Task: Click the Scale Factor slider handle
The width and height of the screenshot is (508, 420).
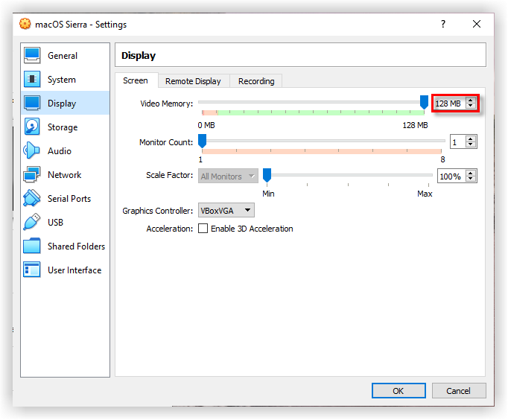Action: point(267,175)
